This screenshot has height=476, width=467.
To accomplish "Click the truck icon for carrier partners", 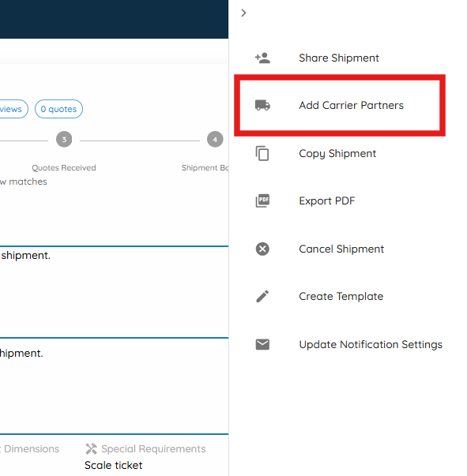I will [262, 105].
